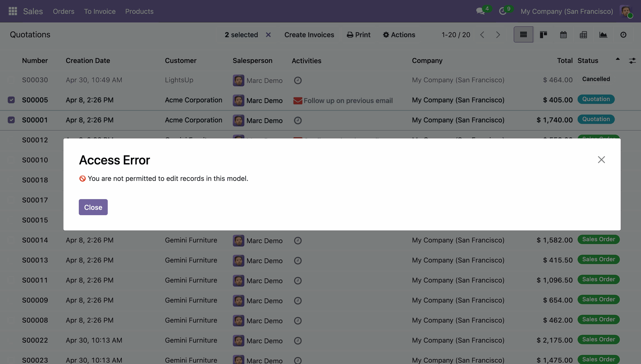Uncheck the S00001 row checkbox
The image size is (641, 364).
[x=11, y=120]
